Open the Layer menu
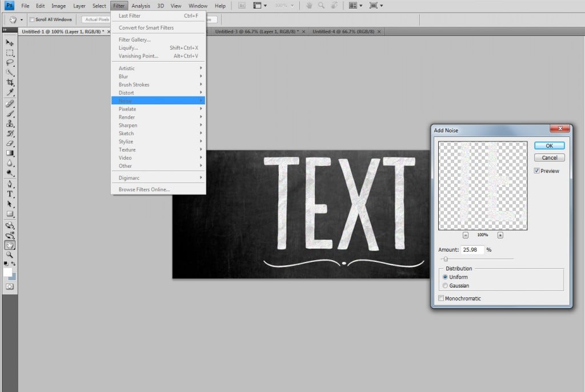The height and width of the screenshot is (392, 585). coord(79,6)
